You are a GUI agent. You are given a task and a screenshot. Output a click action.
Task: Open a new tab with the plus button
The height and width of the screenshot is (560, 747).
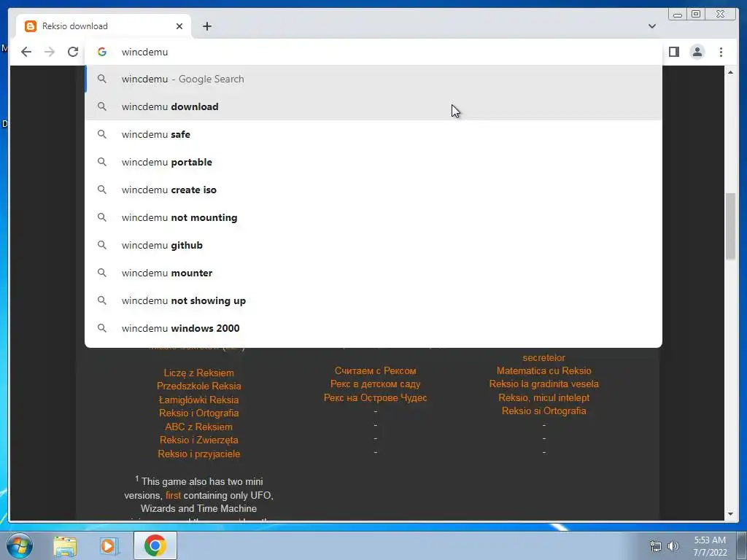[x=206, y=26]
